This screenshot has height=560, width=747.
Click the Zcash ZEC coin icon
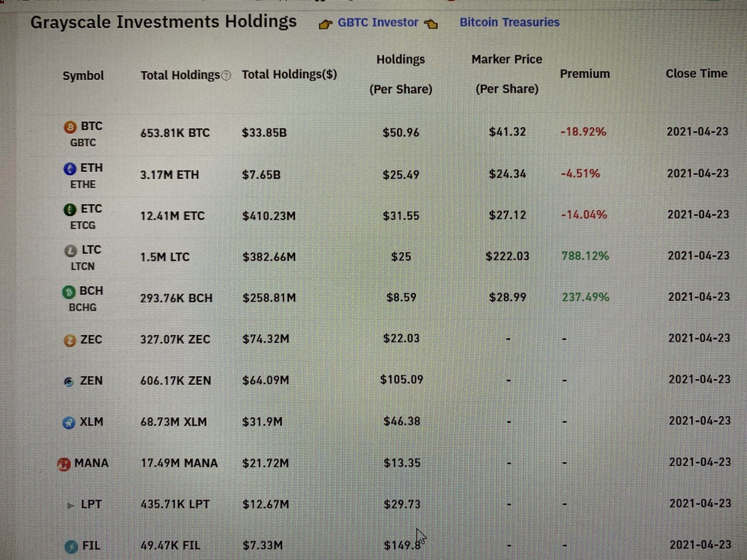pos(70,340)
